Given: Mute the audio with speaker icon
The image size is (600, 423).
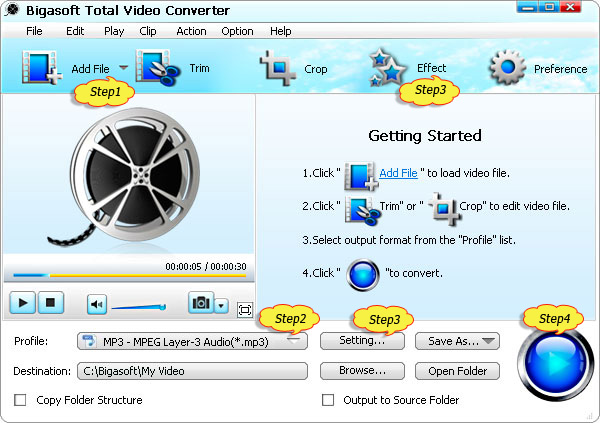Looking at the screenshot, I should click(97, 305).
